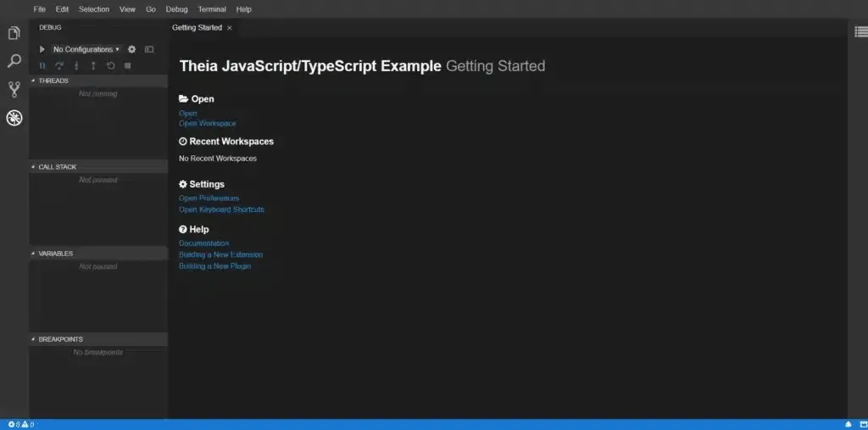The image size is (868, 430).
Task: Click Building a New Plugin link
Action: 214,266
